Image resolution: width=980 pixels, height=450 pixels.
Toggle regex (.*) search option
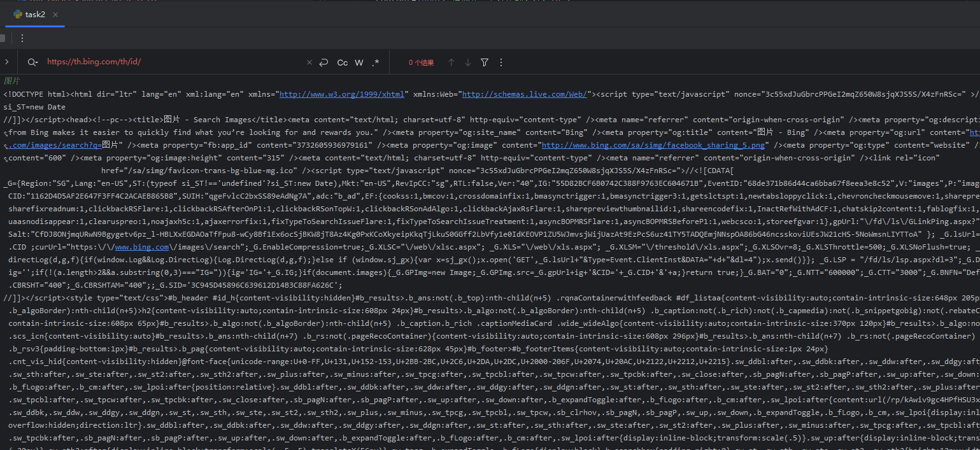click(x=376, y=62)
